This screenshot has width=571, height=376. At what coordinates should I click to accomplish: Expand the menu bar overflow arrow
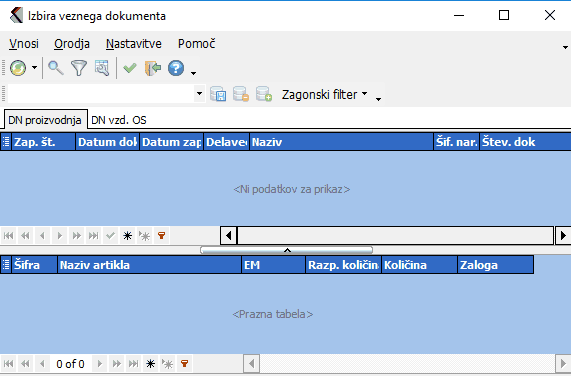[x=565, y=47]
